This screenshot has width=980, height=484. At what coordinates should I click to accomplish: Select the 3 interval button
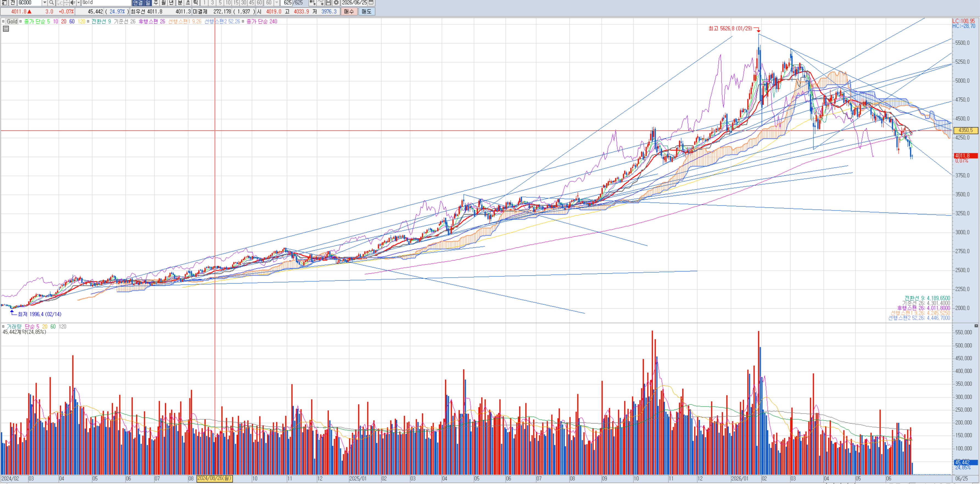click(213, 3)
